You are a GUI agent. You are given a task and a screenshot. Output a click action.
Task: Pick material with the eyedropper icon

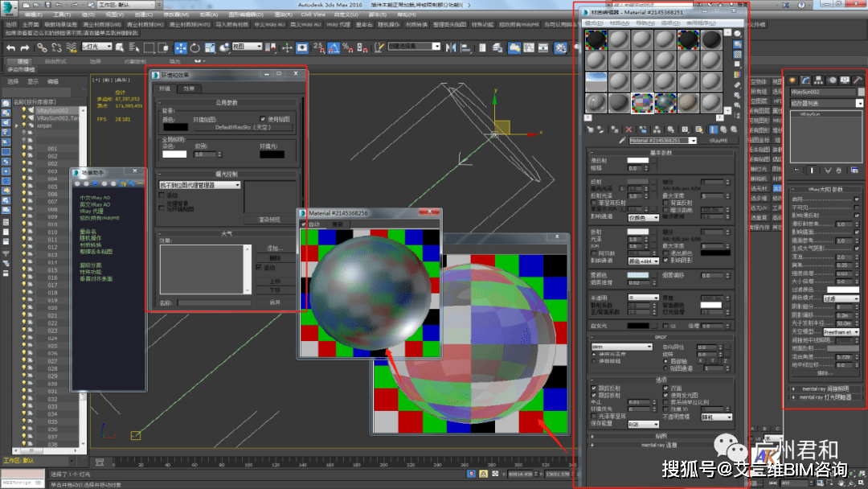click(x=622, y=141)
